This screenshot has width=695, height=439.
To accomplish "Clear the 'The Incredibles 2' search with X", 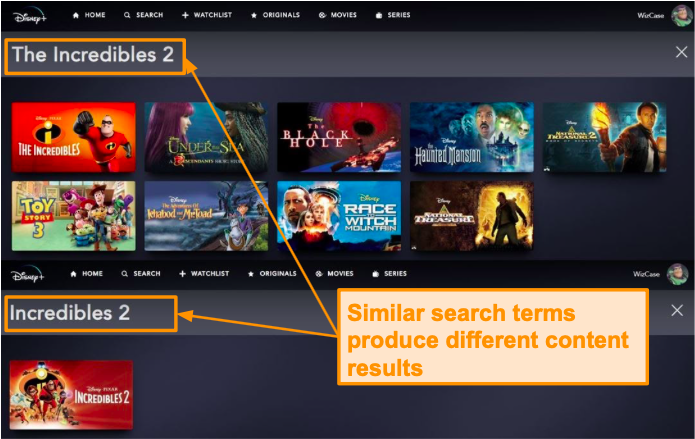I will coord(681,52).
